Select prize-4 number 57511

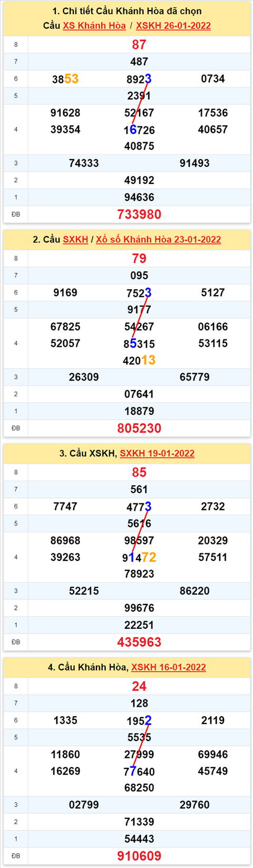point(213,558)
